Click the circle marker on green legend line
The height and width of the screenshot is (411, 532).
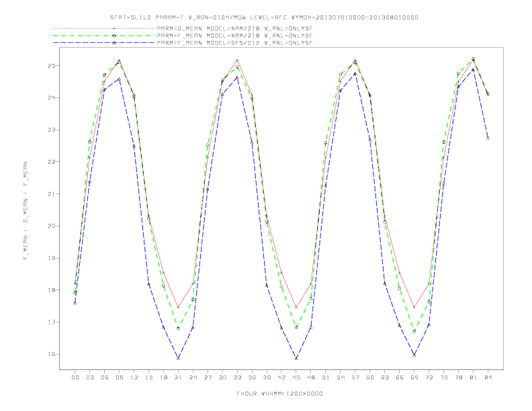click(114, 36)
